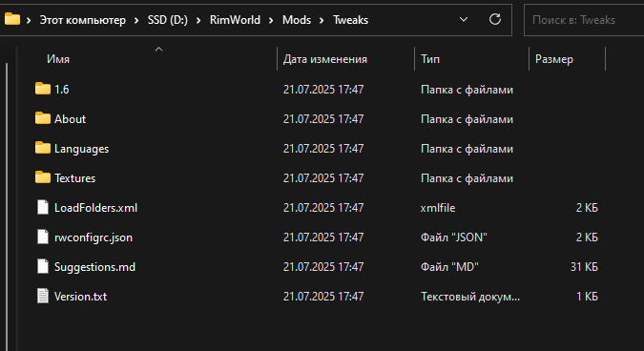
Task: Click the Textures folder icon
Action: click(43, 177)
